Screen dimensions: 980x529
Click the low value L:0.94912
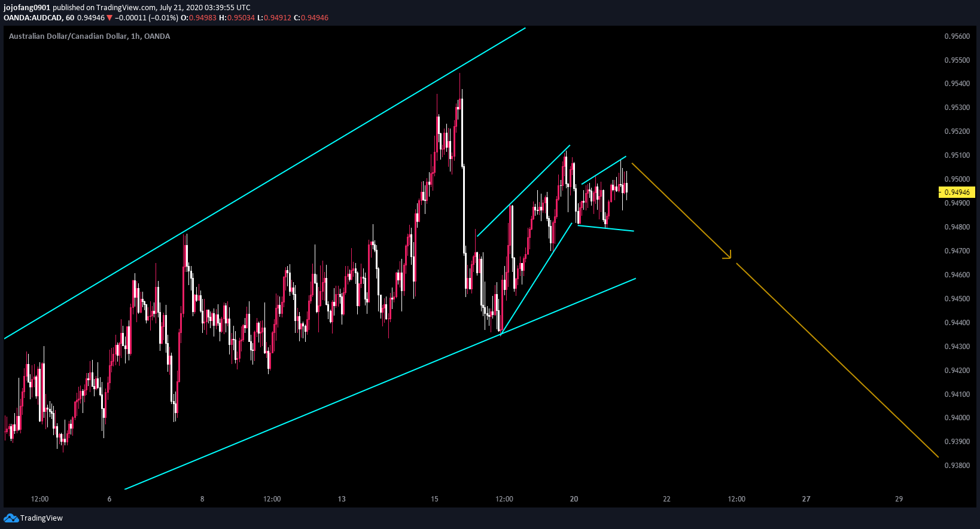(274, 18)
